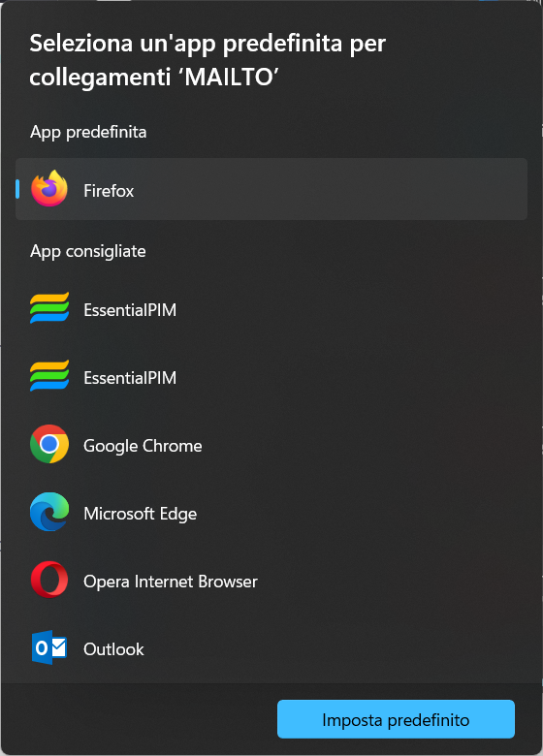Click the red Opera logo icon

point(49,580)
